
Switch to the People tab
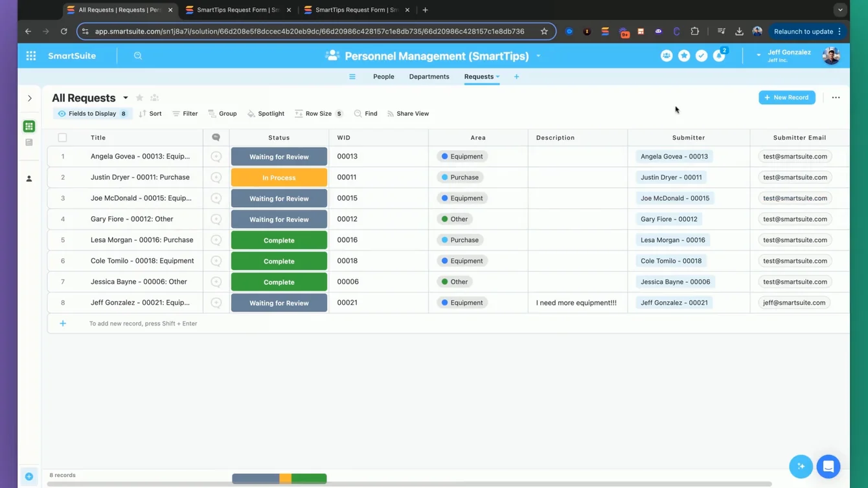coord(383,76)
